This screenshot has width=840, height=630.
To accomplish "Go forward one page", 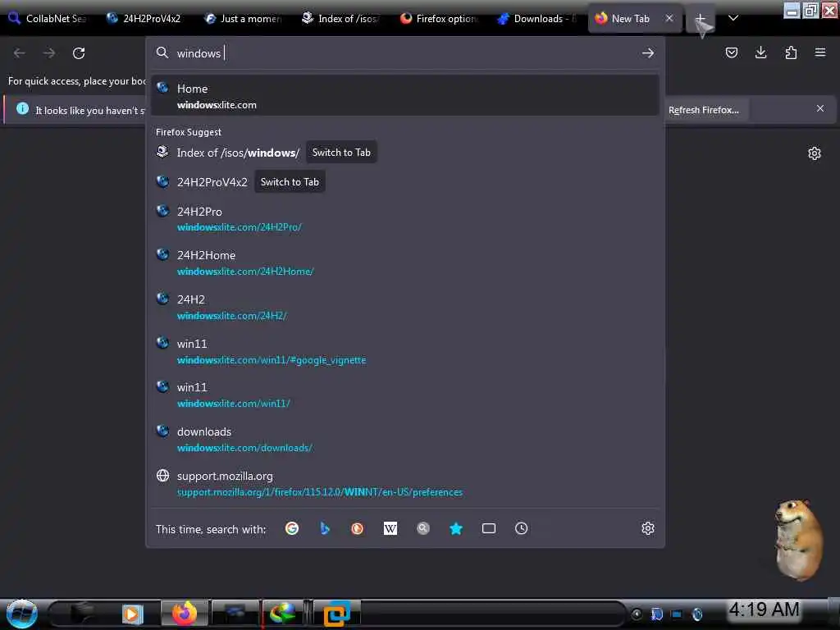I will click(48, 53).
